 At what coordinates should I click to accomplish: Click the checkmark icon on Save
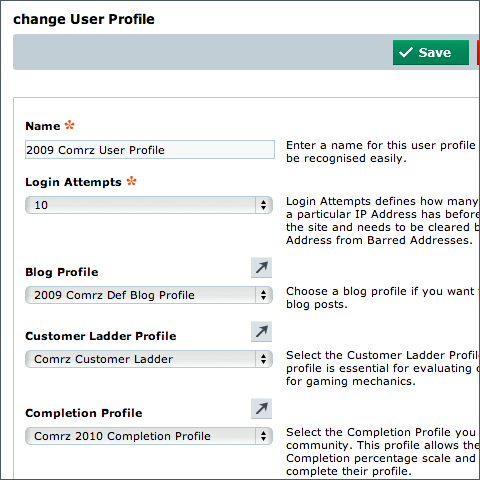406,52
